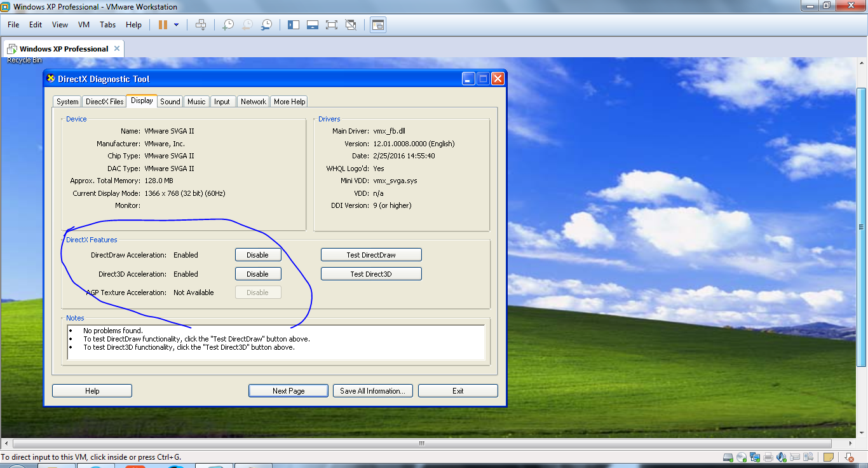
Task: Click the Test DirectDraw button
Action: pyautogui.click(x=371, y=255)
